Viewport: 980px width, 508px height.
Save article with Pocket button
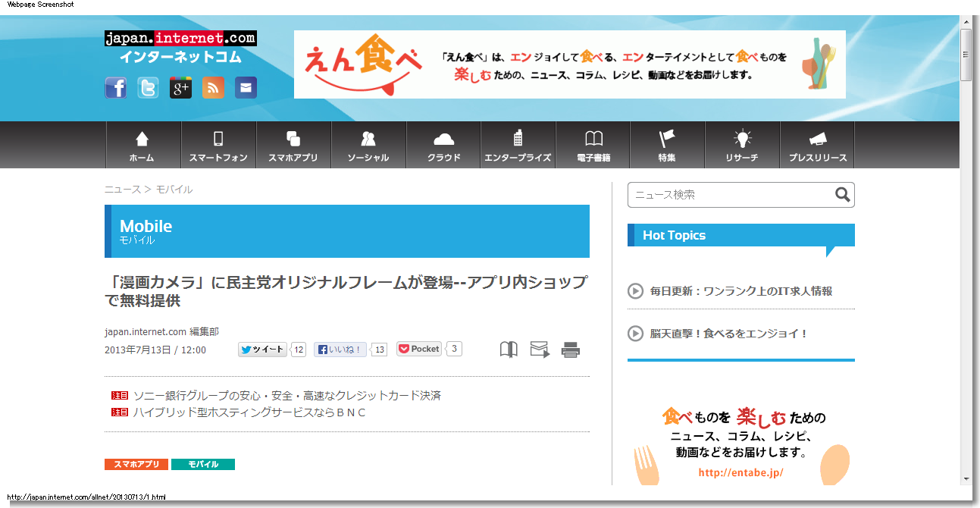click(419, 349)
